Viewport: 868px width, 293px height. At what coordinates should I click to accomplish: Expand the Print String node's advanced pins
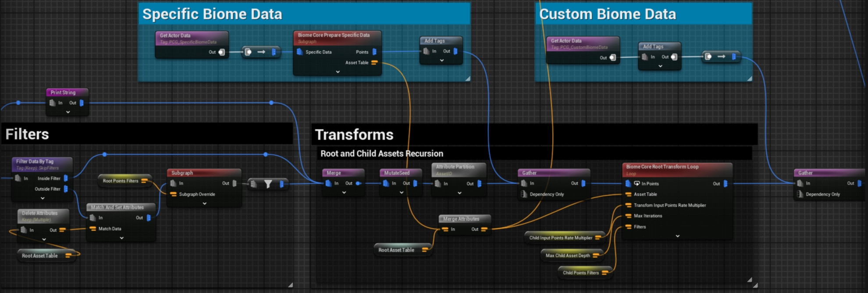pyautogui.click(x=68, y=112)
